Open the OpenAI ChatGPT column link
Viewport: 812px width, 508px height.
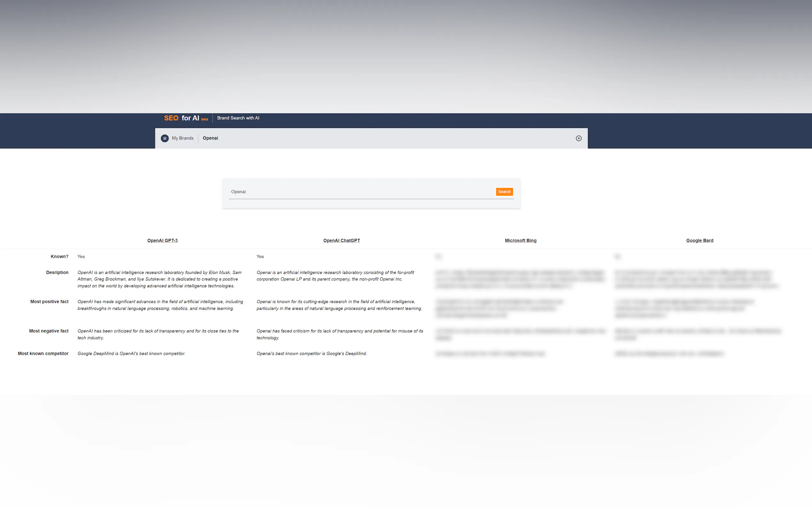click(341, 241)
